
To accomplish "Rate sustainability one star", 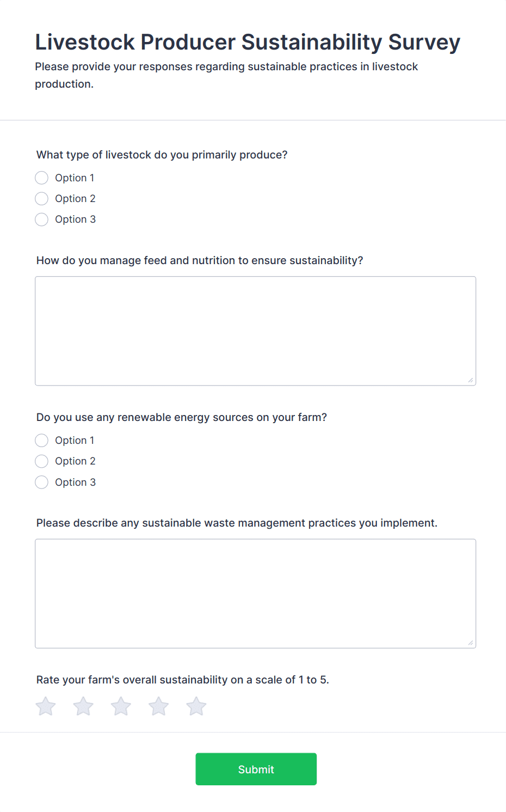I will (46, 706).
